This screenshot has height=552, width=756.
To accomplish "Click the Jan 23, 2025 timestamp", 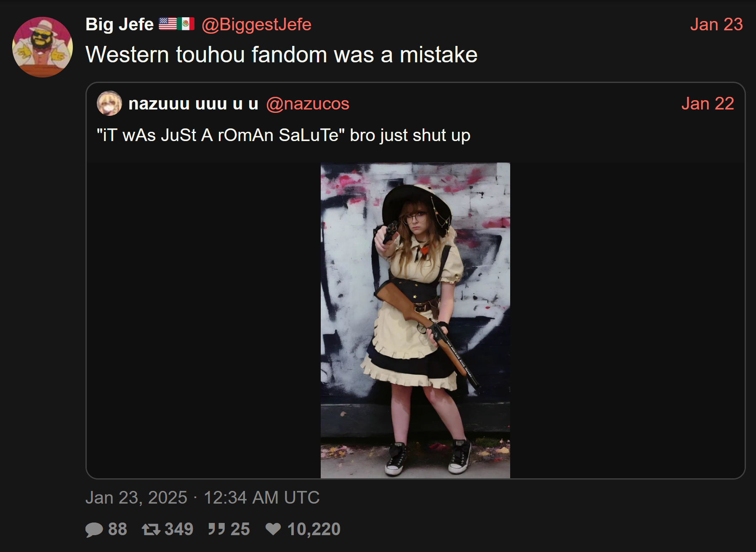I will coord(202,498).
